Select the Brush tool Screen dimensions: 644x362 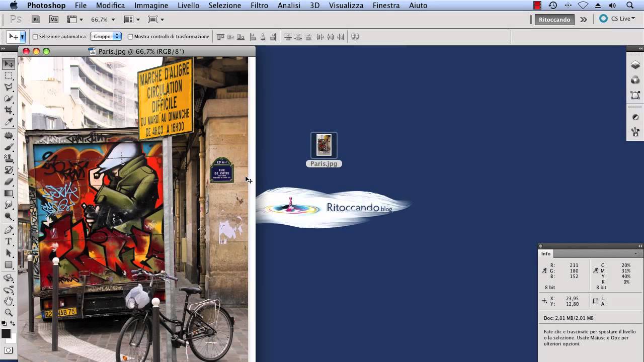click(x=9, y=147)
